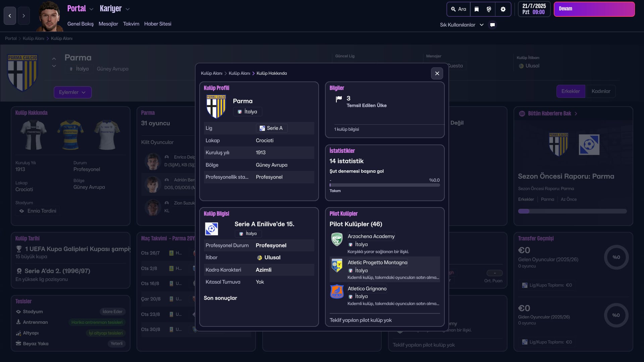Click the Serie A league logo in Kulüp Bilgisi
The width and height of the screenshot is (644, 362).
point(211,229)
